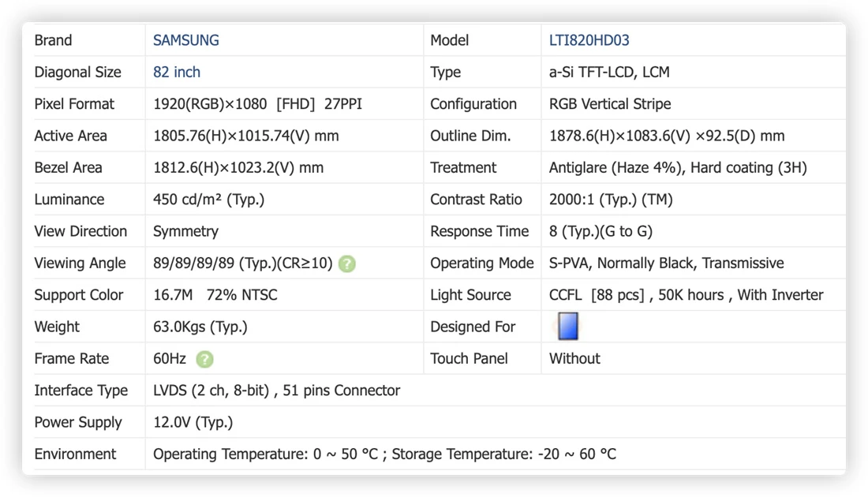Screen dimensions: 868x497
Task: Click the Viewing Angle help question-mark icon
Action: tap(347, 263)
